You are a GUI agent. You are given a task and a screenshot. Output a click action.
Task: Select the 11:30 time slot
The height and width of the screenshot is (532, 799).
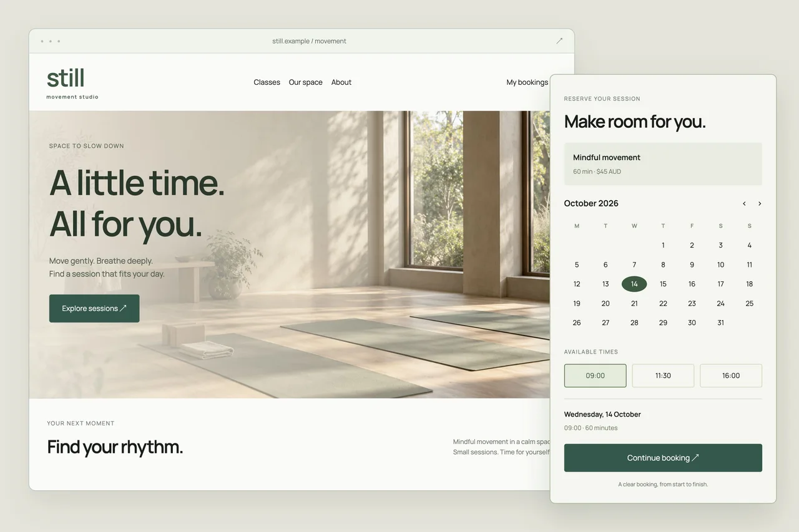[x=663, y=375]
